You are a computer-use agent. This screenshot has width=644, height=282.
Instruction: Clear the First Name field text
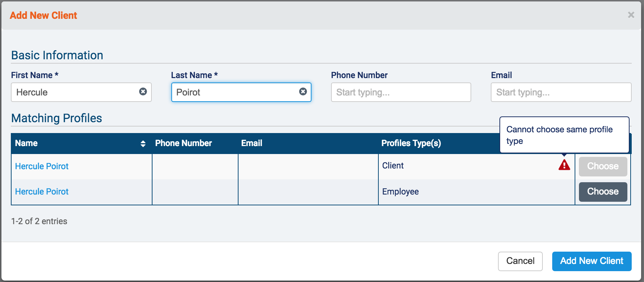click(x=143, y=92)
